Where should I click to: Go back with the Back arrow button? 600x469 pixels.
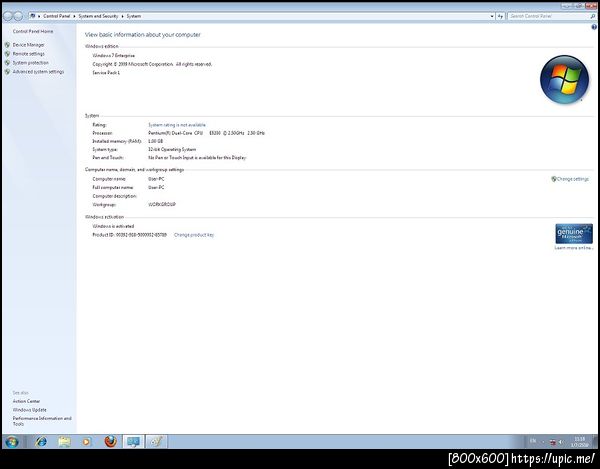[x=8, y=16]
